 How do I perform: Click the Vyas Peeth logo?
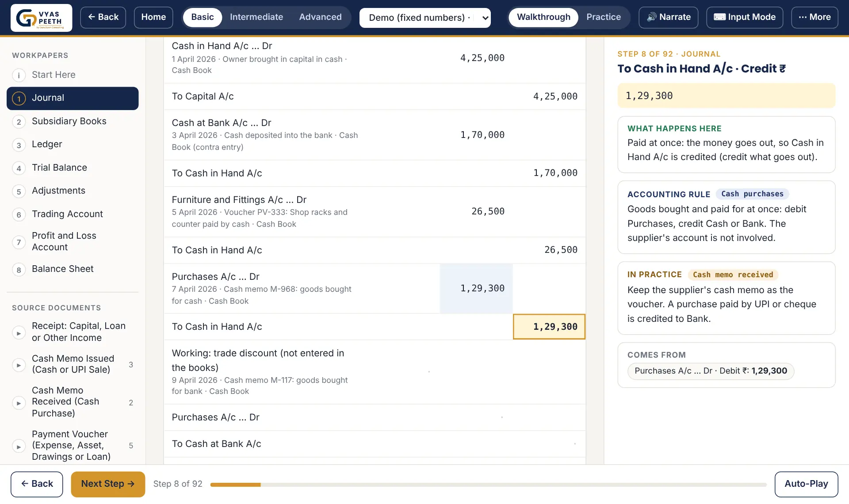(x=41, y=18)
